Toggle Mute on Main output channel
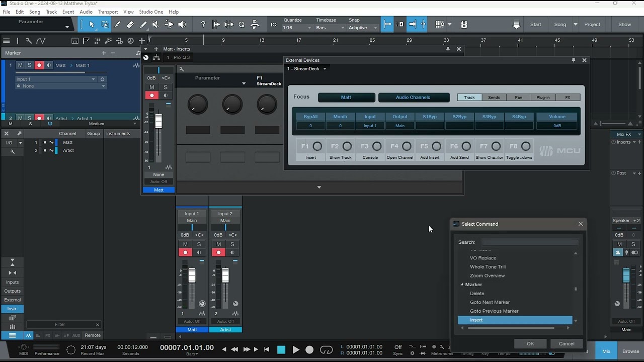Viewport: 644px width, 362px height. [x=620, y=244]
